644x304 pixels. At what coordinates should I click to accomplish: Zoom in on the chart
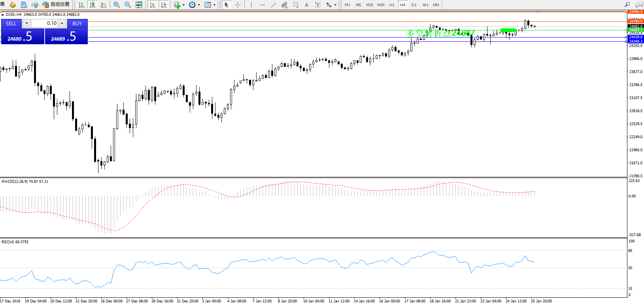tap(117, 5)
